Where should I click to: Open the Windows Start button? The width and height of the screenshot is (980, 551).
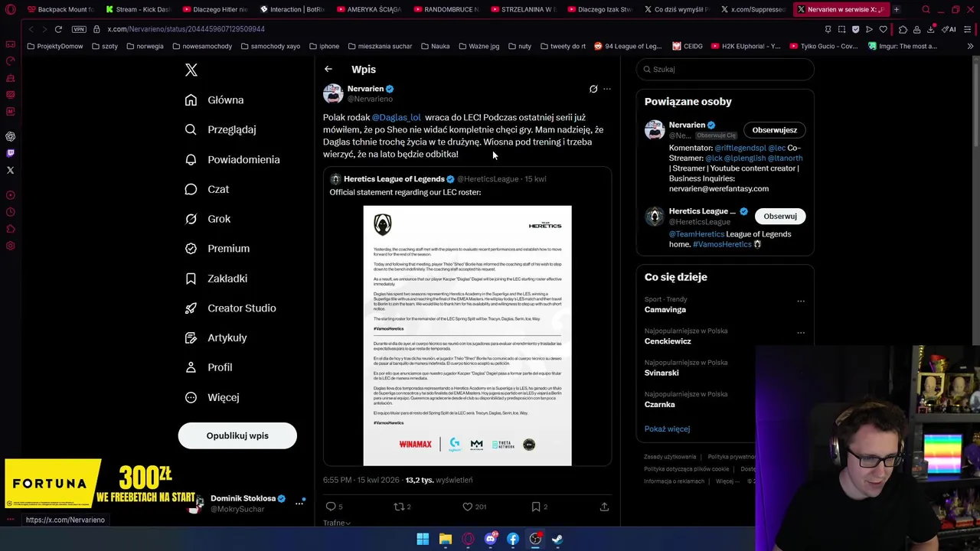423,539
